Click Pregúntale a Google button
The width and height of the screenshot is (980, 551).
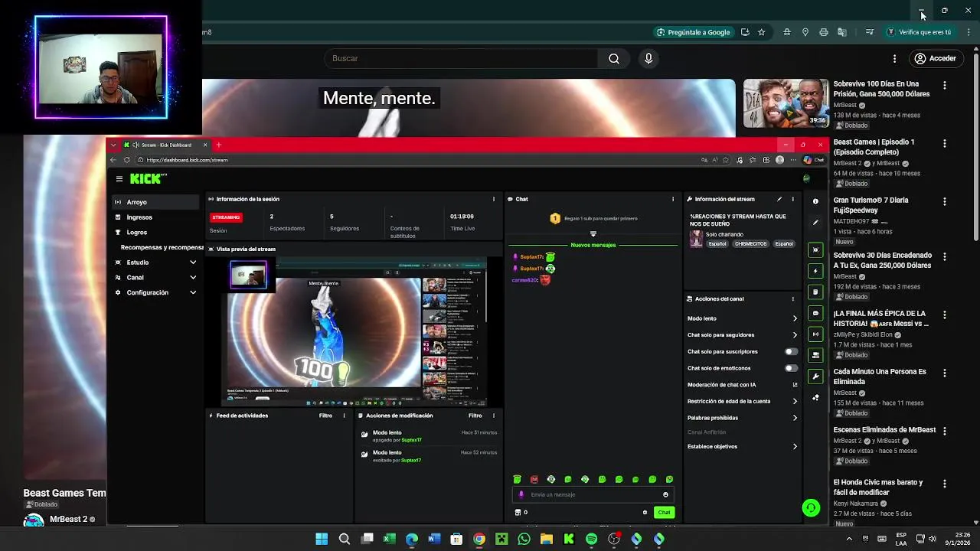693,32
